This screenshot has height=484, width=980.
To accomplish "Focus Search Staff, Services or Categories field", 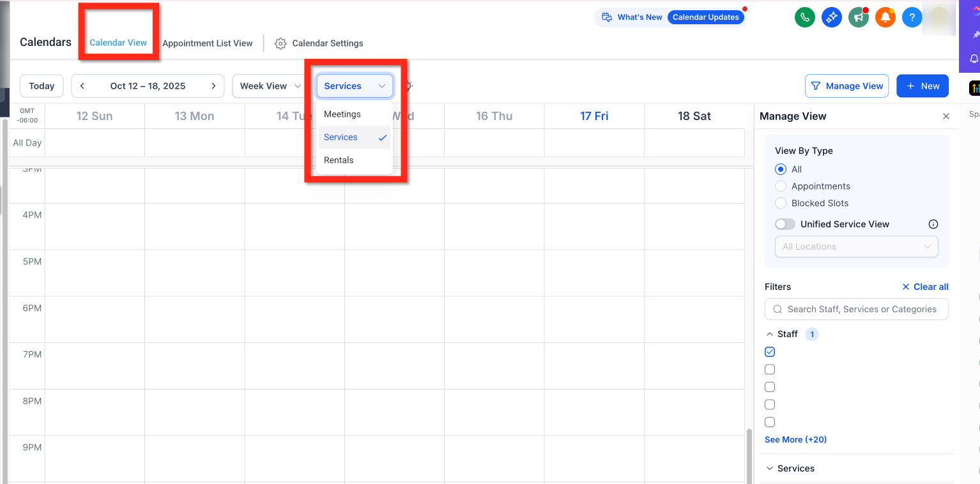I will 857,309.
